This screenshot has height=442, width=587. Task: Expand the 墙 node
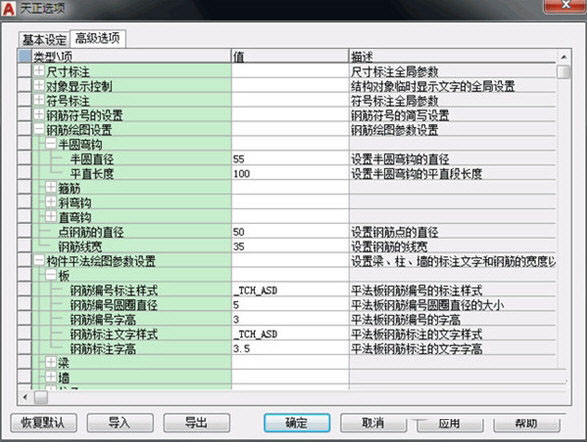tap(51, 377)
